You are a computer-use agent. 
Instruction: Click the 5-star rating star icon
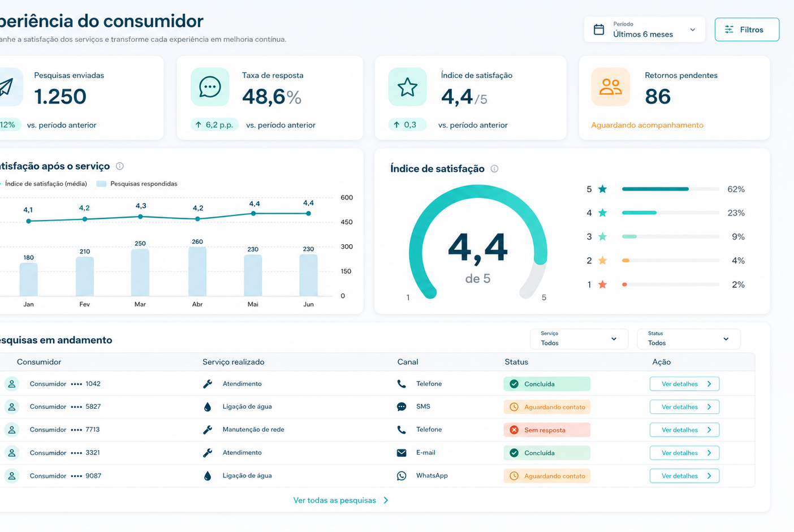pyautogui.click(x=602, y=189)
